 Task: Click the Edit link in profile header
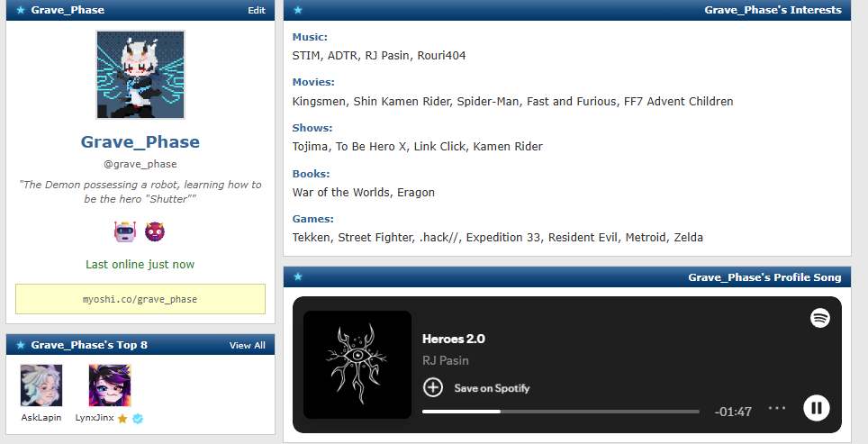pyautogui.click(x=257, y=11)
